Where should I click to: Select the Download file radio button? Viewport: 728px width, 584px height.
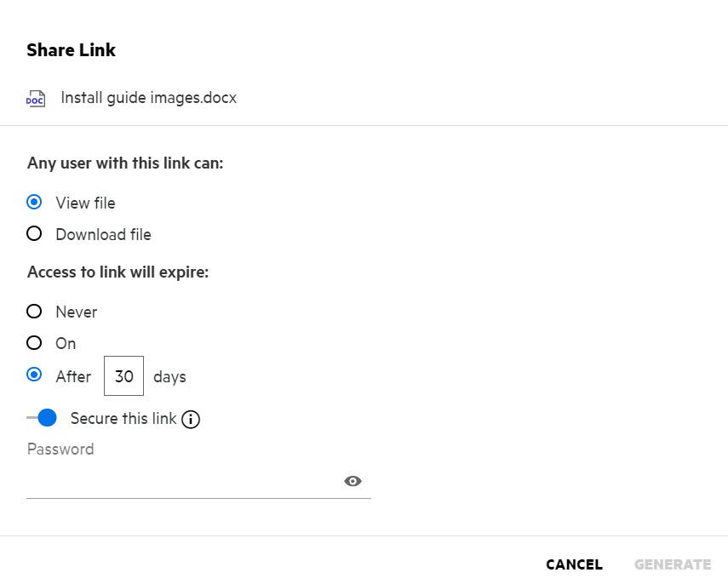[x=34, y=234]
